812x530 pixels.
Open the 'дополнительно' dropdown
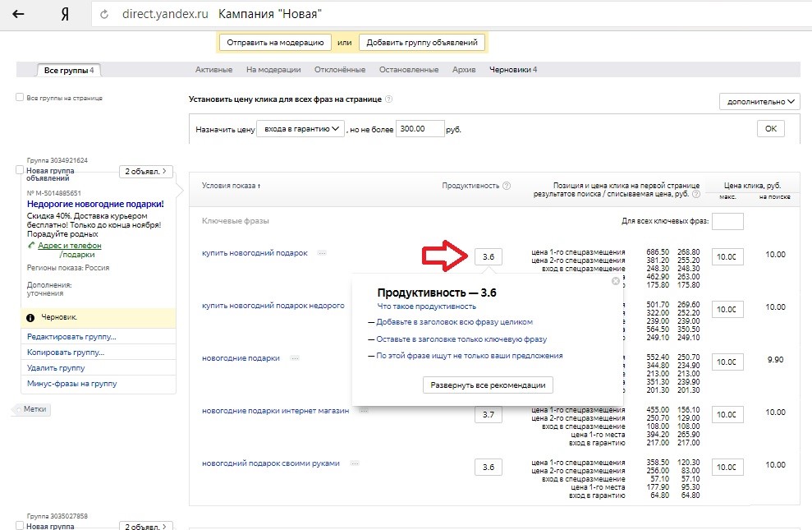tap(759, 102)
